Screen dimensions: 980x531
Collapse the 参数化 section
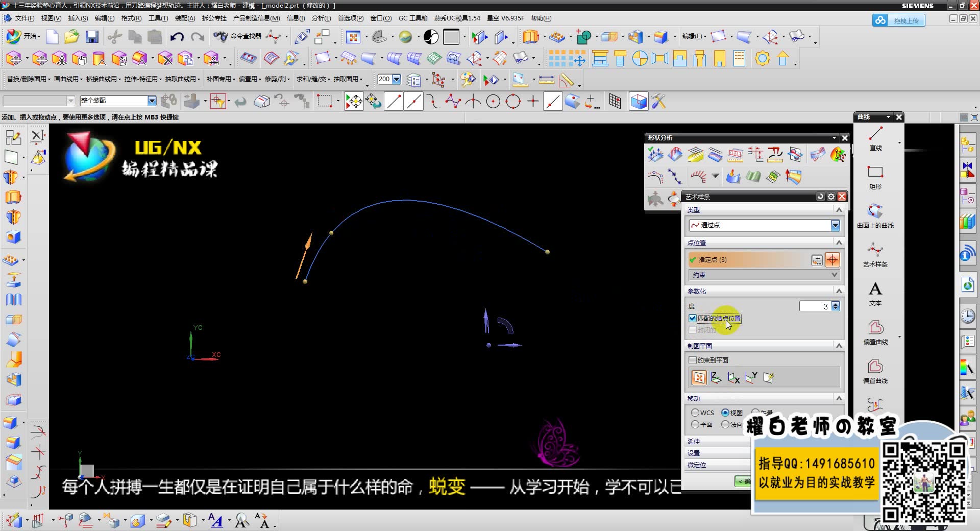tap(839, 291)
